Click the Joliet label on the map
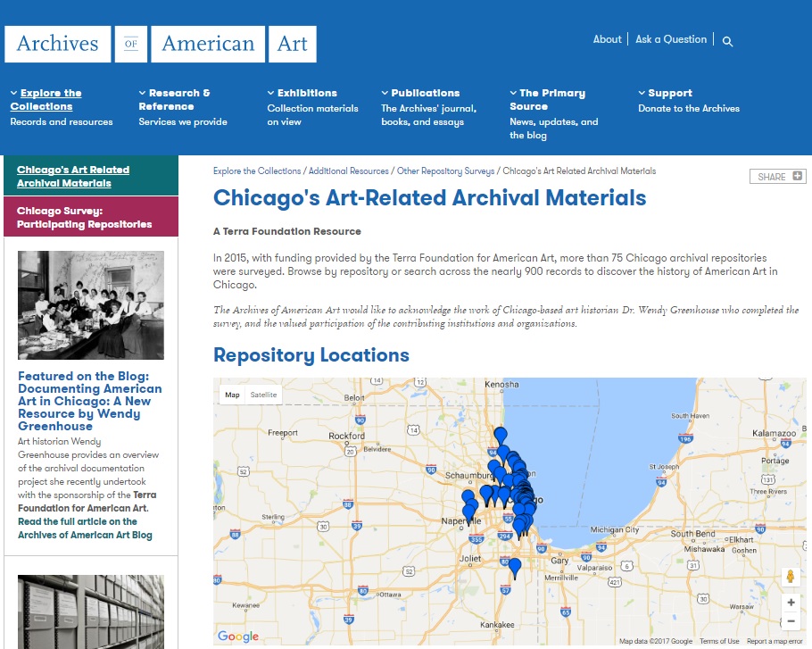 click(x=470, y=559)
